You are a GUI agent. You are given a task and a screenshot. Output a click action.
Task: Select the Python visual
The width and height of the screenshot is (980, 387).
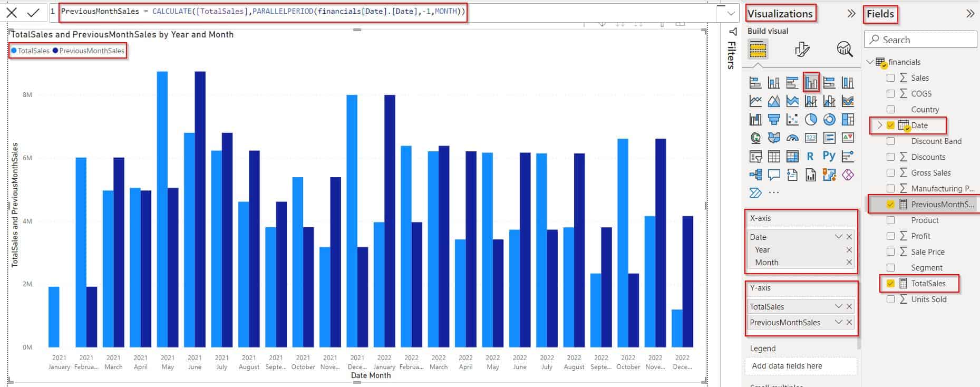(829, 157)
